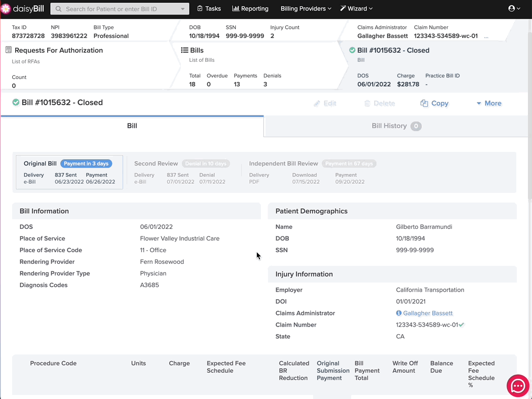Screen dimensions: 532x399
Task: Click the Wizard wand icon
Action: (x=343, y=8)
